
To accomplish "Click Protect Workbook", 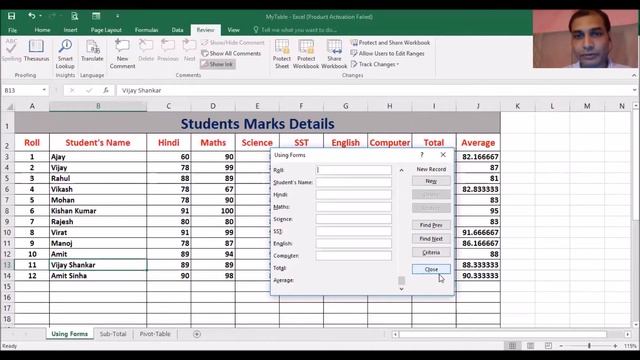I will click(x=306, y=54).
